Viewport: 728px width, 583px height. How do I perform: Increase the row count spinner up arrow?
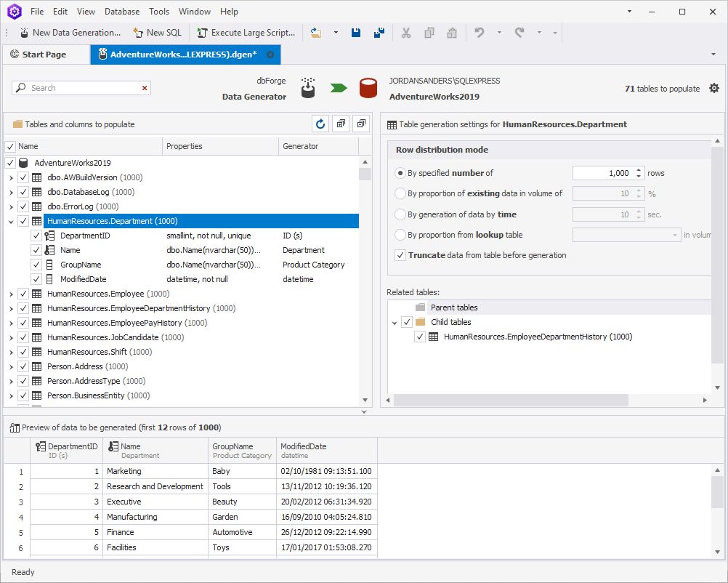[639, 170]
